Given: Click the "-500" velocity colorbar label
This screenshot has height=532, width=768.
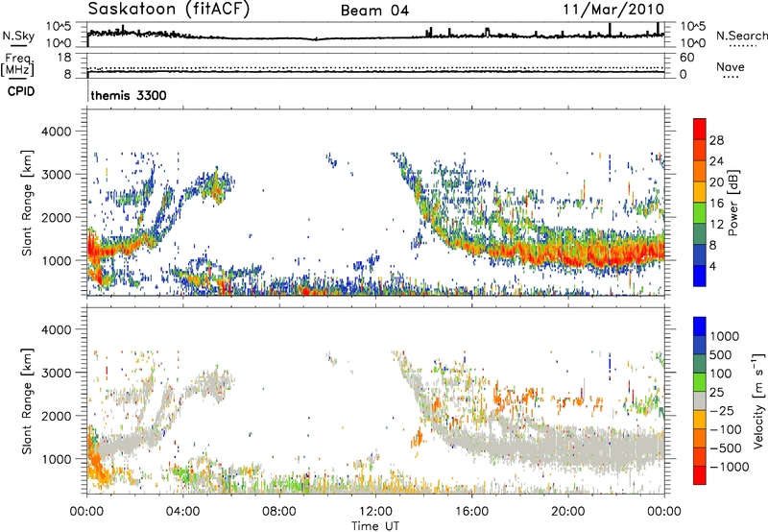Looking at the screenshot, I should point(726,448).
